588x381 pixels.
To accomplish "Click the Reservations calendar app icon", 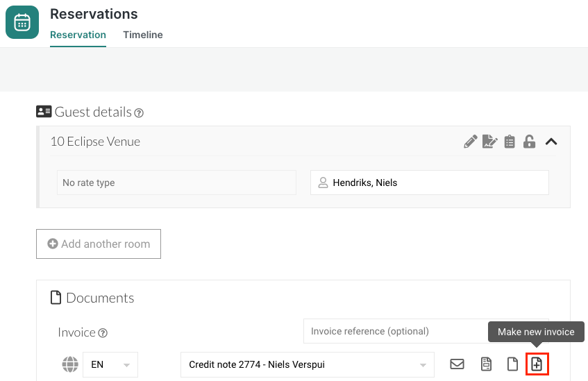I will [22, 22].
